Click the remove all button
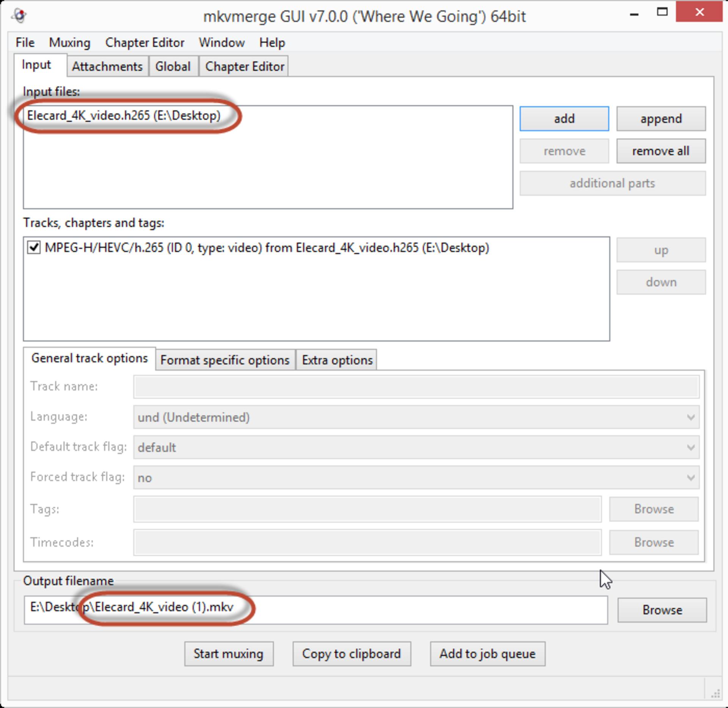The width and height of the screenshot is (728, 708). 661,151
